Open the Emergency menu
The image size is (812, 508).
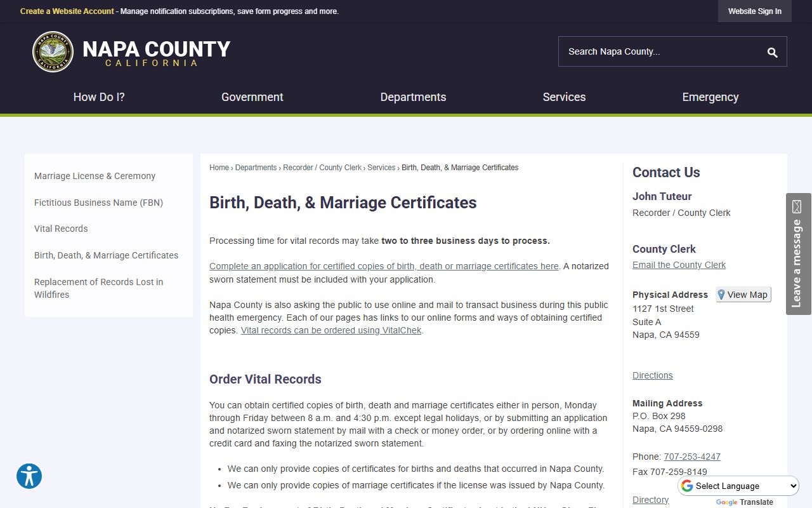pos(710,97)
